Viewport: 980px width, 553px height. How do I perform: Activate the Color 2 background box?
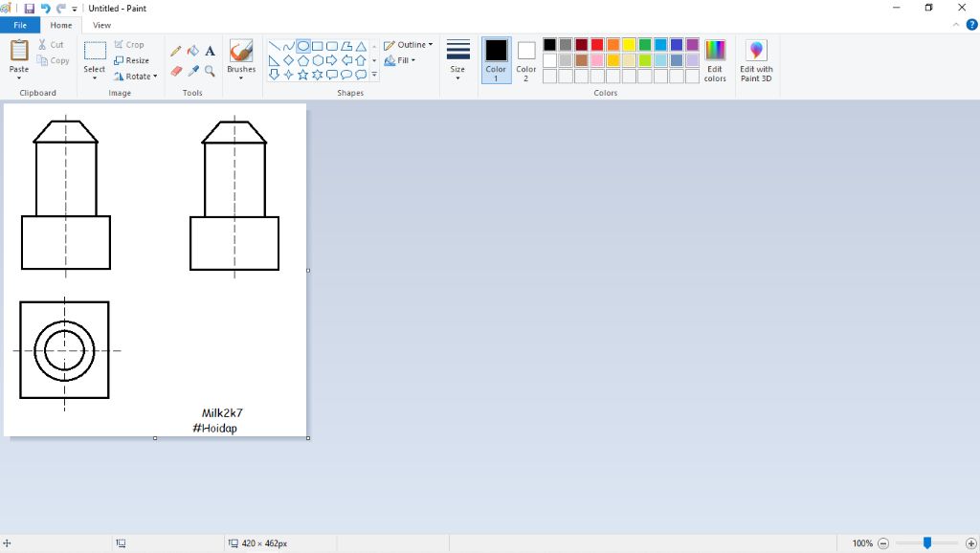pyautogui.click(x=526, y=60)
